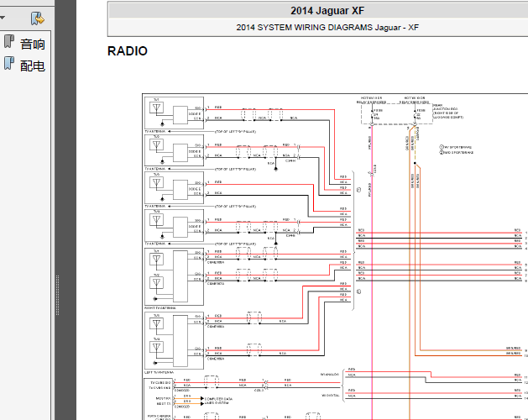Select the '2014 SYSTEM WIRING DIAGRAMS Jaguar - XF' subtitle
Screen dimensions: 528x420
[x=327, y=28]
